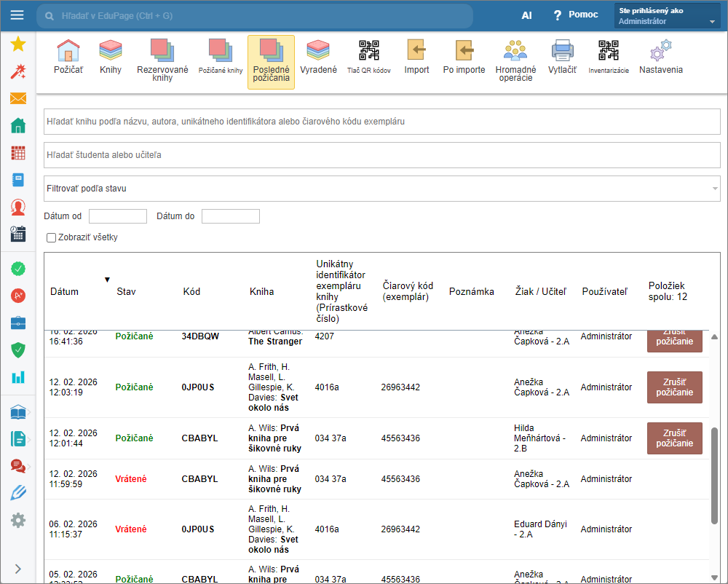Screen dimensions: 728x584
Task: Open the hamburger main menu
Action: point(17,15)
